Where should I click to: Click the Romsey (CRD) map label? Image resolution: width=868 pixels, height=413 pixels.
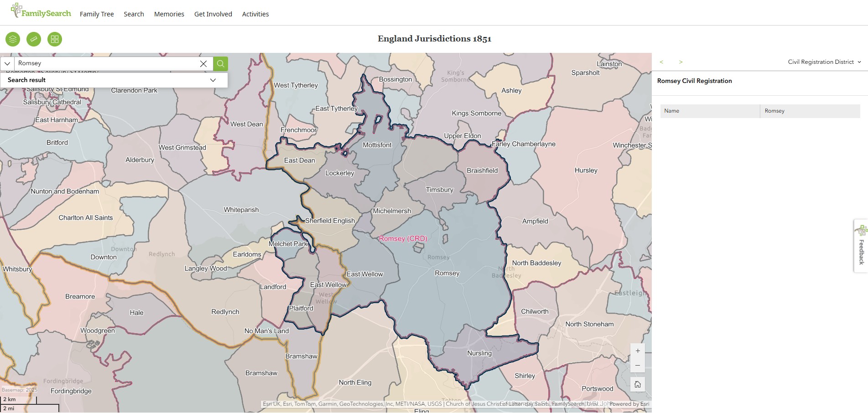click(x=403, y=238)
